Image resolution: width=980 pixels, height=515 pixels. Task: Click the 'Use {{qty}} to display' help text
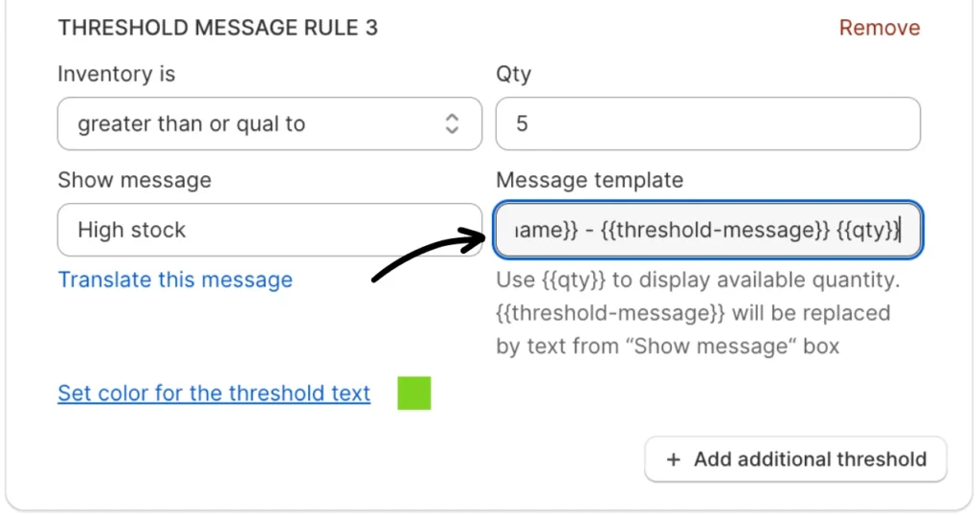coord(698,280)
